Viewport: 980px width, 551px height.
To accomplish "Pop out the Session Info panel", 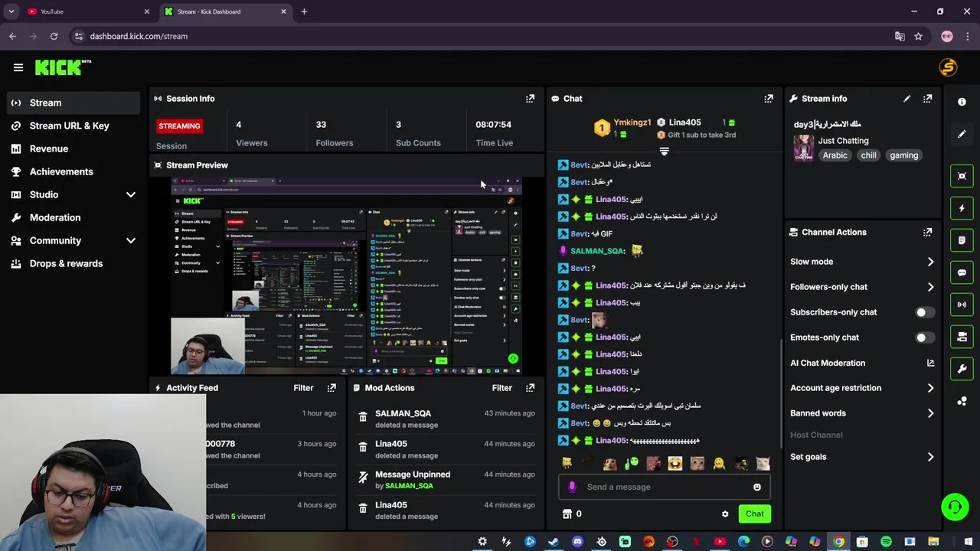I will pos(530,99).
